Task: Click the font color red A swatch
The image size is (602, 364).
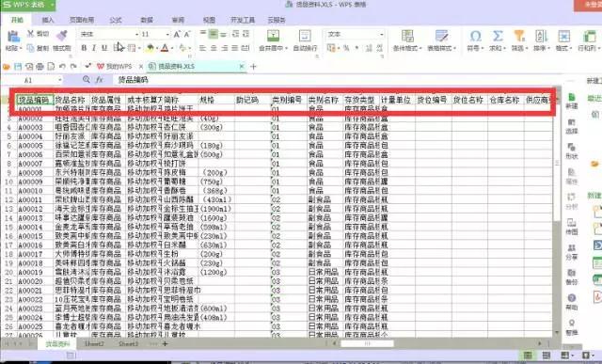Action: (x=165, y=48)
